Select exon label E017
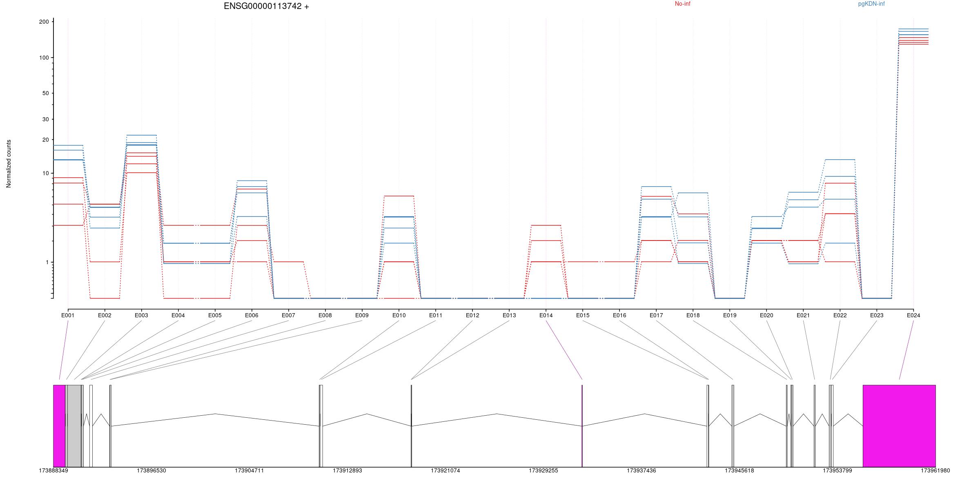This screenshot has width=980, height=490. pos(656,315)
